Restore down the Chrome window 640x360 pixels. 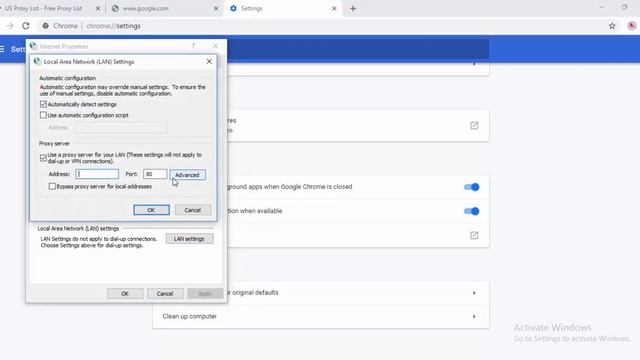[624, 7]
